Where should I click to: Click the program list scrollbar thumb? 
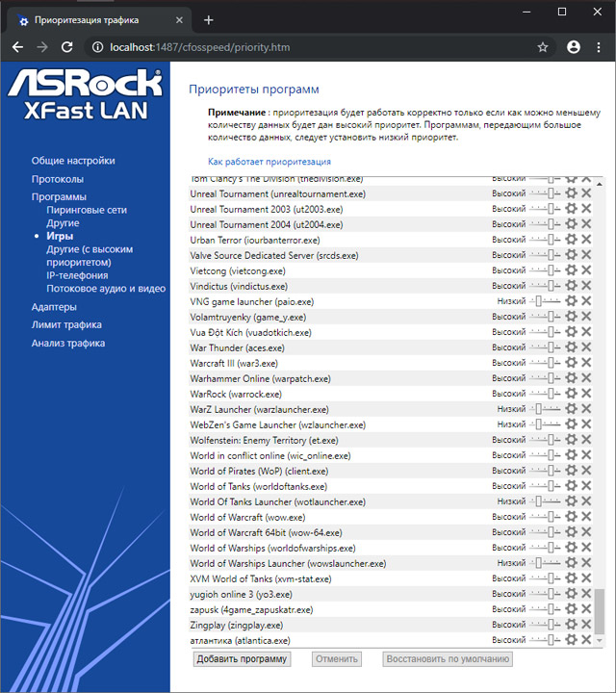point(600,612)
